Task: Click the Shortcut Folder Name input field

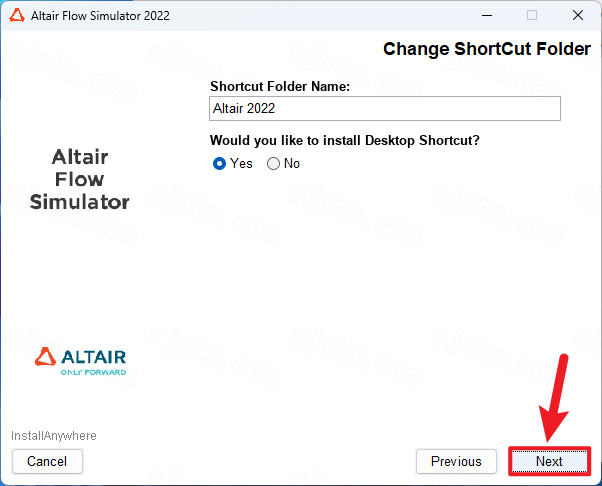Action: click(x=385, y=109)
